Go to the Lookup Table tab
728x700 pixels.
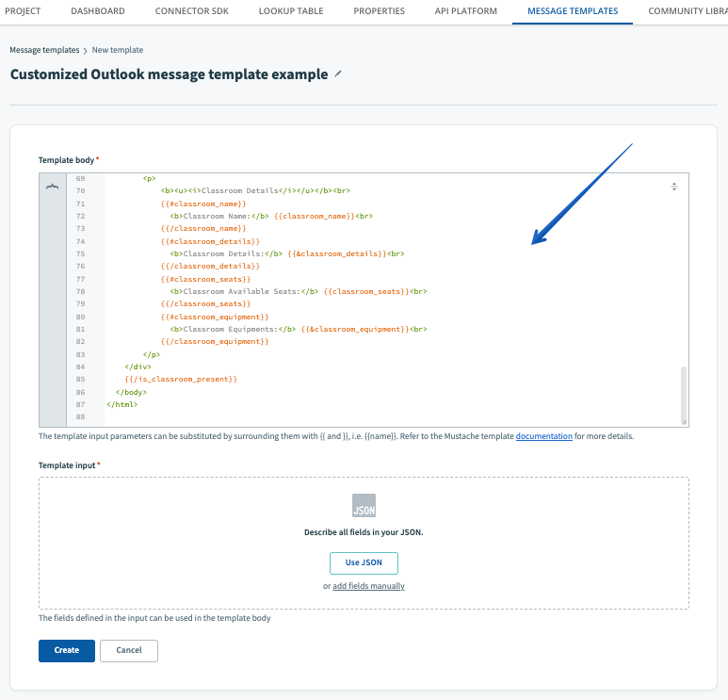291,11
